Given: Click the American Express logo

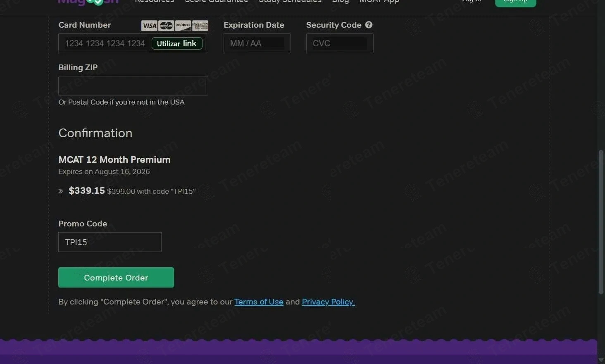Looking at the screenshot, I should [200, 26].
